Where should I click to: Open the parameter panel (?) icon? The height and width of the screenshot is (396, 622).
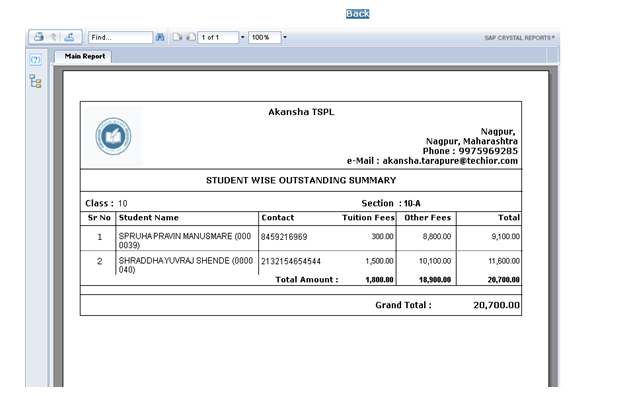(35, 60)
